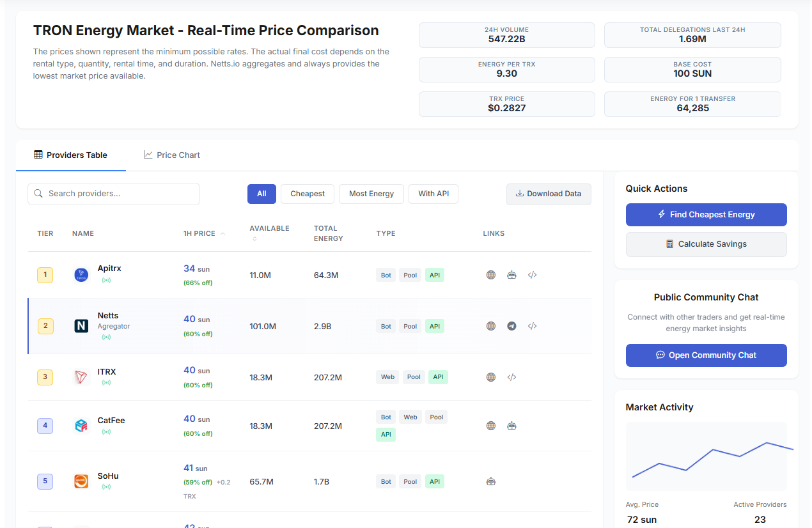Switch to the Price Chart tab
The width and height of the screenshot is (812, 528).
pos(172,155)
